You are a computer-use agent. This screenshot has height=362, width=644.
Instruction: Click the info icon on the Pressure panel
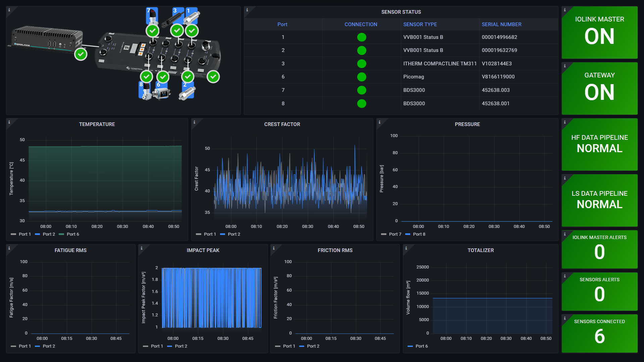coord(379,122)
